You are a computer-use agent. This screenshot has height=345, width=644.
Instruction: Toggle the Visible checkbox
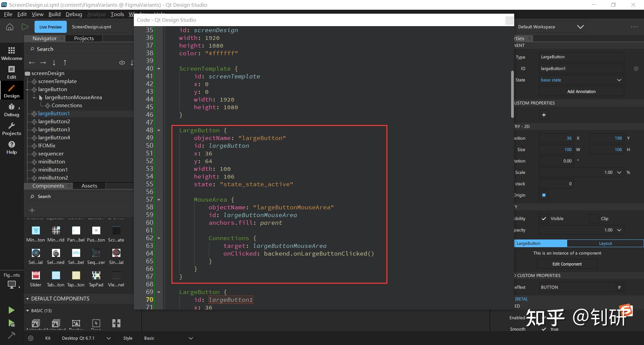pyautogui.click(x=544, y=218)
